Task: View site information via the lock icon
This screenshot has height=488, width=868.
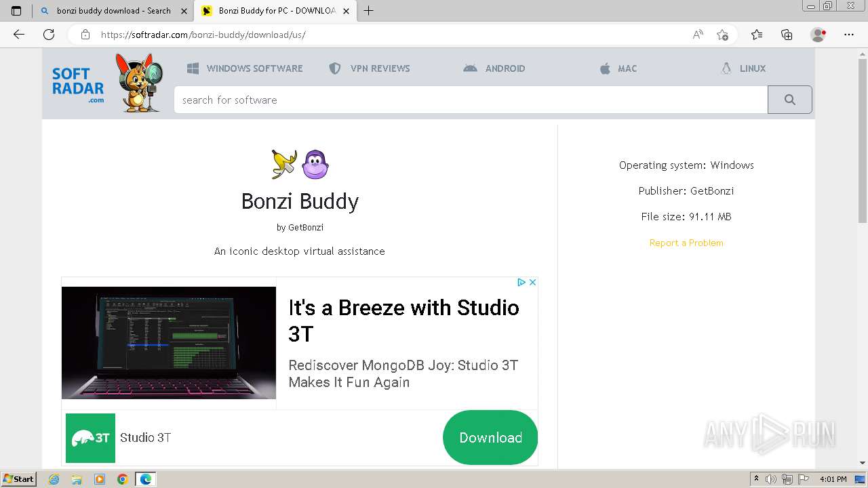Action: tap(85, 35)
